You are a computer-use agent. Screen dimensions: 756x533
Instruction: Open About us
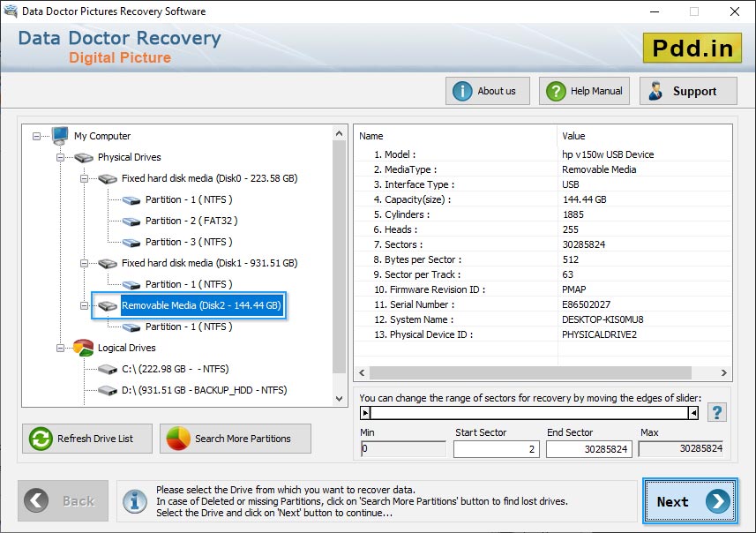point(488,91)
